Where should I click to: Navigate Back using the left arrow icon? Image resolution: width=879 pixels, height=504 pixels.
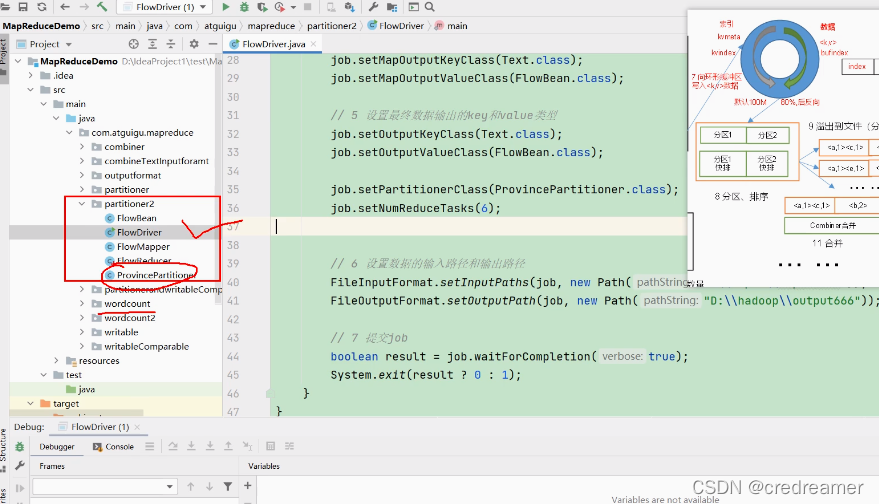[65, 7]
